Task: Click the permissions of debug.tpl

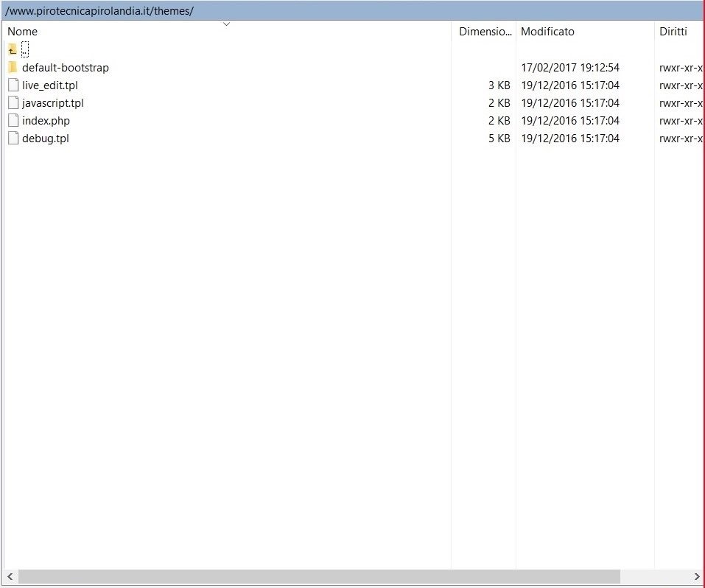Action: pos(681,138)
